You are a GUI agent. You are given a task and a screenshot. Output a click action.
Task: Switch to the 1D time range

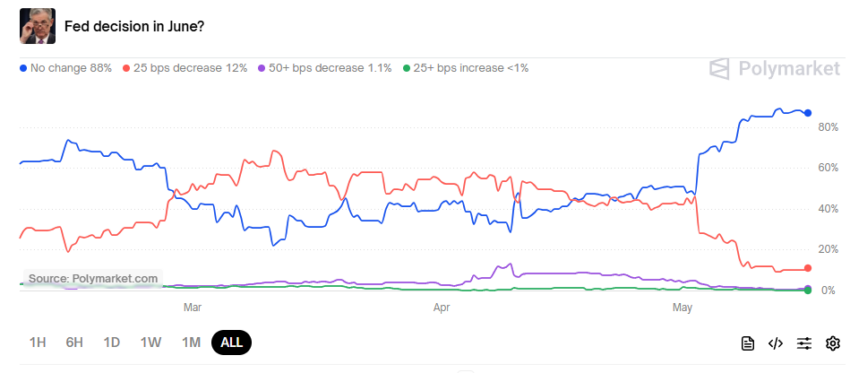click(x=112, y=343)
